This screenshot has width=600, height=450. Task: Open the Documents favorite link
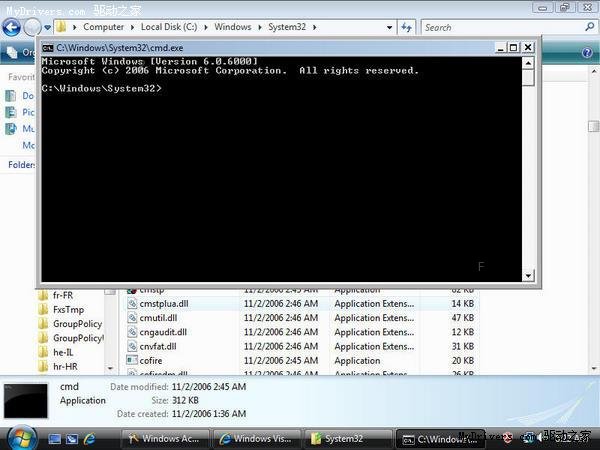pos(20,96)
